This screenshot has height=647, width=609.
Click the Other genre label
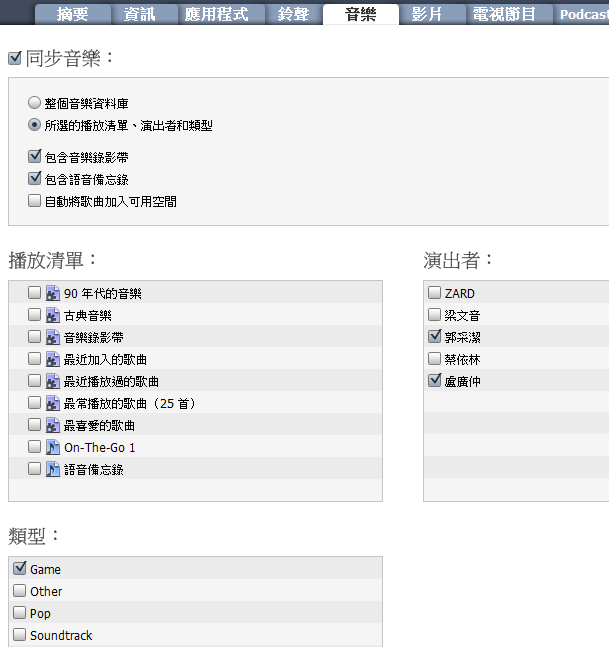click(x=46, y=592)
